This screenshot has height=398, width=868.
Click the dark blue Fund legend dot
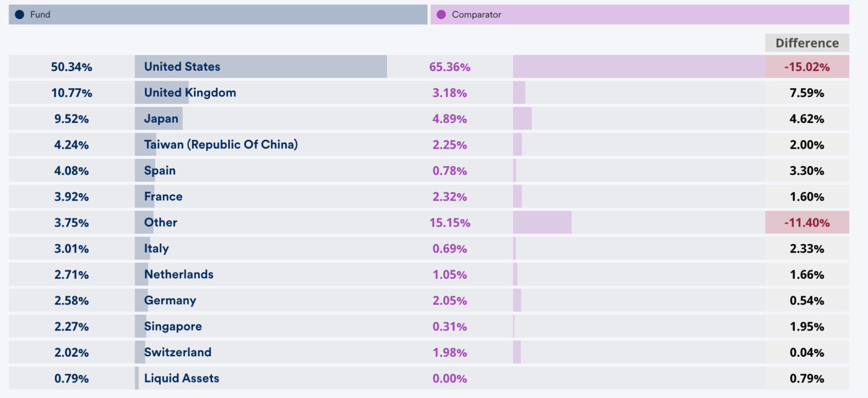pos(20,15)
